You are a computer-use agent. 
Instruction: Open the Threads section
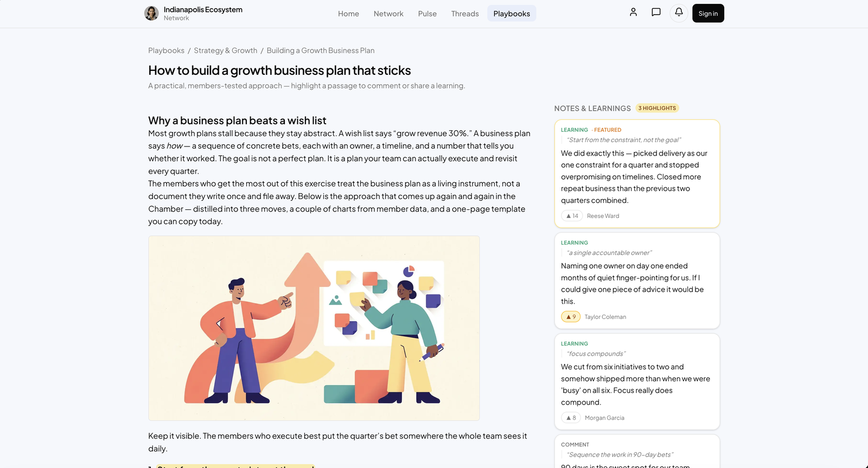pyautogui.click(x=465, y=14)
